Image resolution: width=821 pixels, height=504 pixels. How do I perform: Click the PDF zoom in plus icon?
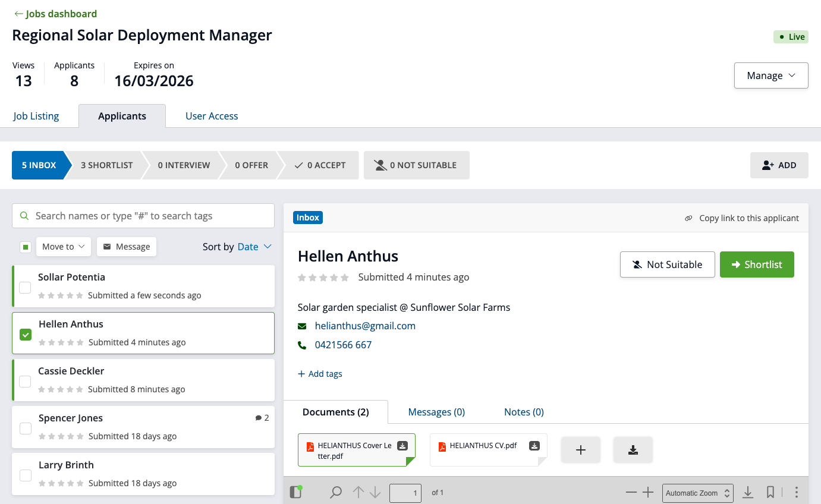[x=648, y=492]
